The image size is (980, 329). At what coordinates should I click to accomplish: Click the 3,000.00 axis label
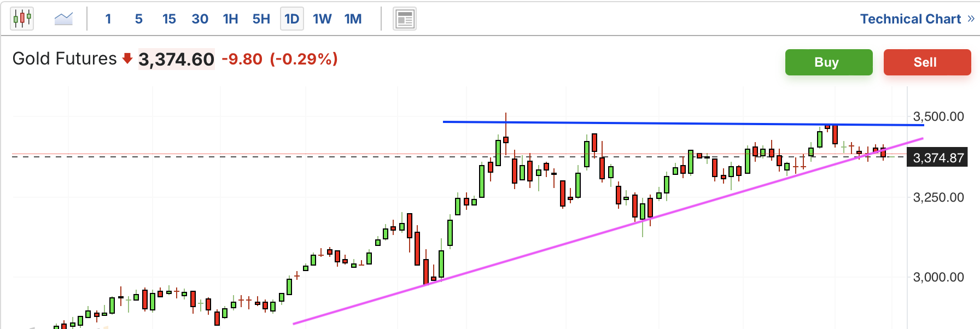coord(938,277)
